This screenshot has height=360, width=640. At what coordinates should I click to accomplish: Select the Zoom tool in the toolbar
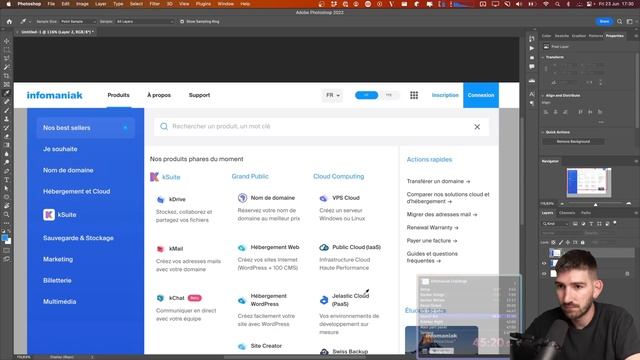coord(7,214)
